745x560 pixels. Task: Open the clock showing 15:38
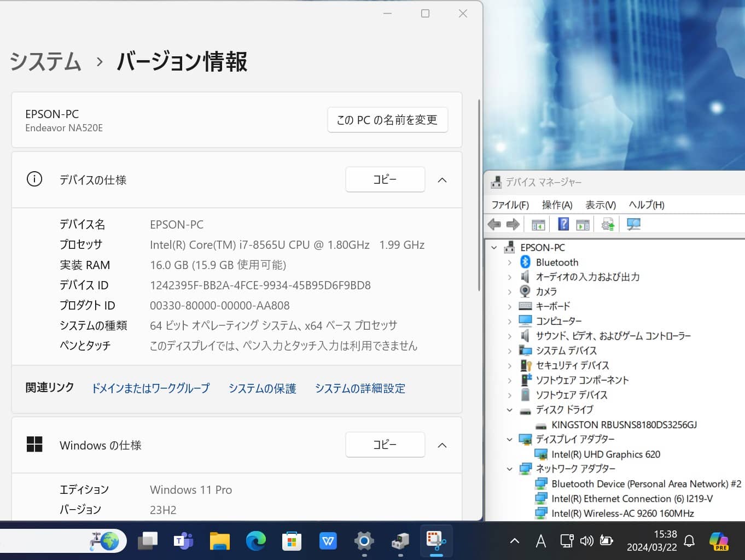coord(652,541)
